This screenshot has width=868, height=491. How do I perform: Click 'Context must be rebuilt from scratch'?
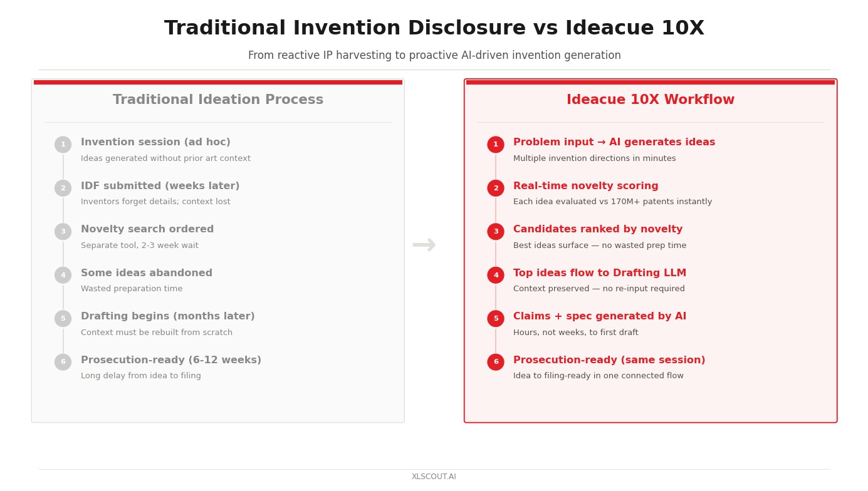[x=157, y=333]
